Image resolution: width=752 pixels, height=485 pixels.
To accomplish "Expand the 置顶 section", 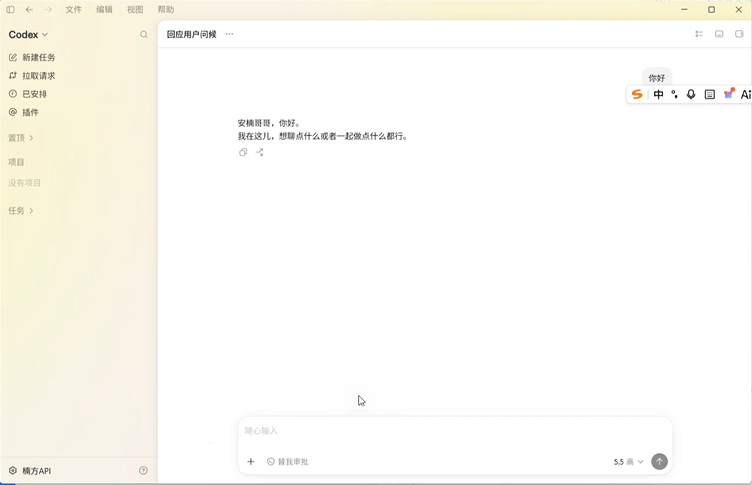I will (21, 138).
